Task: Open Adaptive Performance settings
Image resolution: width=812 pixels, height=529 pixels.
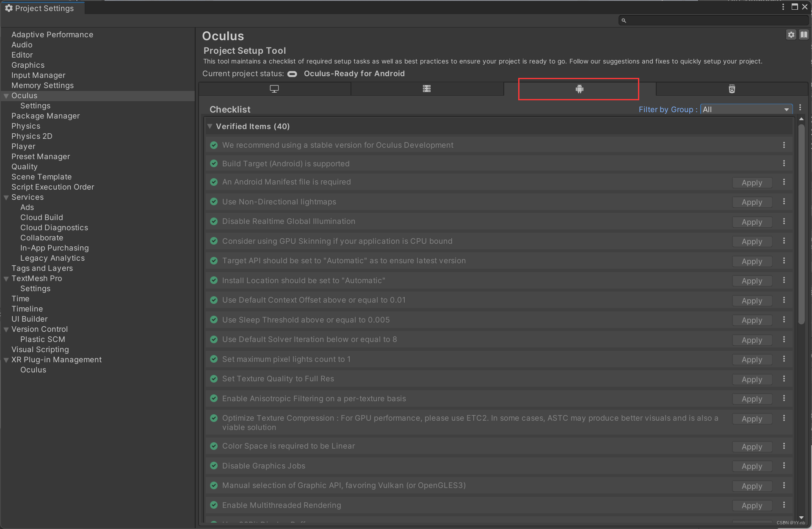Action: pos(52,35)
